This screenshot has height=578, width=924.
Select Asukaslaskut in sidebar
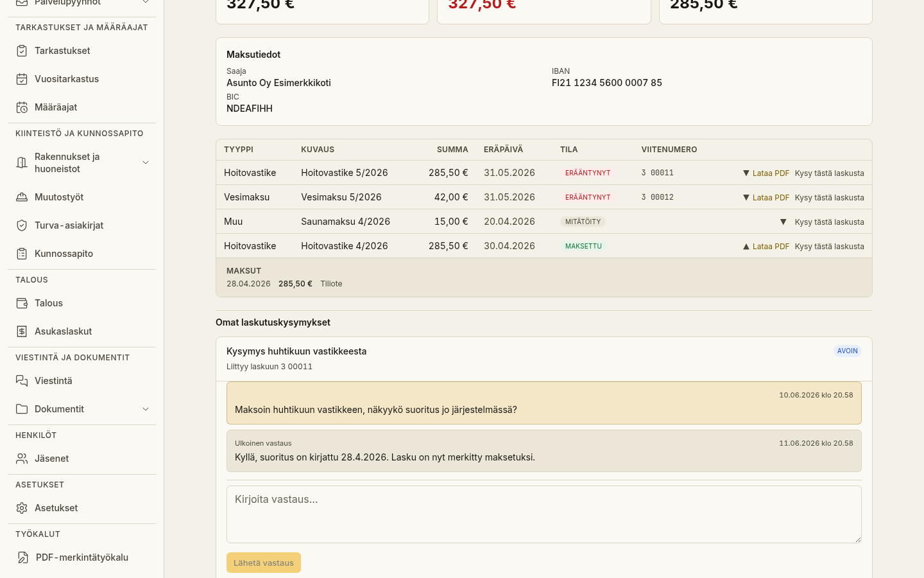coord(81,331)
